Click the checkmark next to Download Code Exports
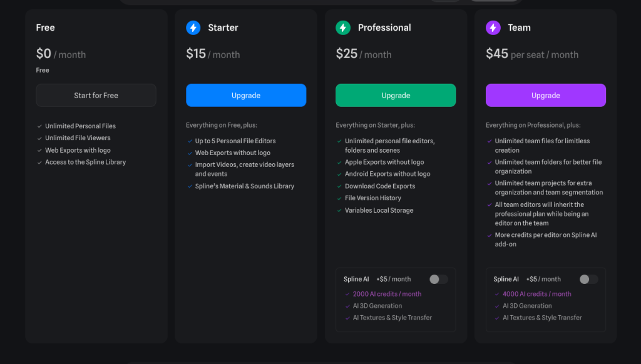 [339, 186]
